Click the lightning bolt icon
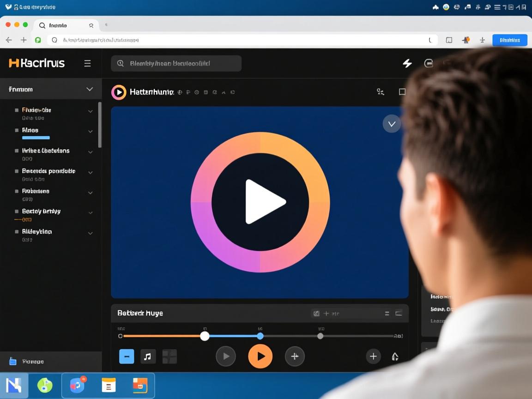Viewport: 532px width, 399px height. (x=407, y=63)
